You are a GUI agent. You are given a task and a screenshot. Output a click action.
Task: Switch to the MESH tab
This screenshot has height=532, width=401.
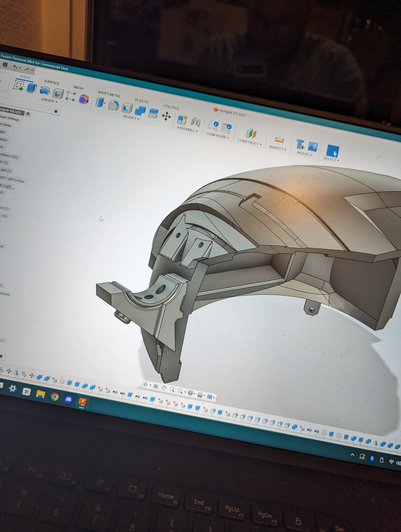click(x=78, y=88)
